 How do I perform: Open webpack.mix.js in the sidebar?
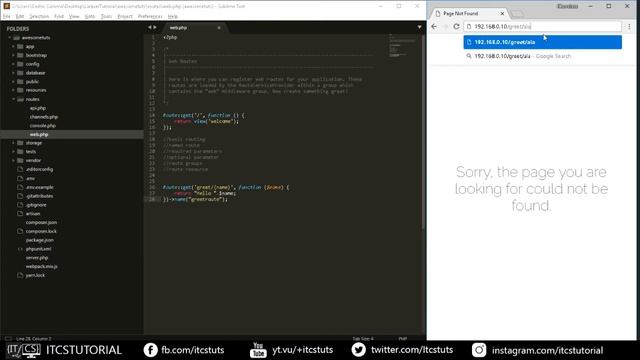(42, 266)
